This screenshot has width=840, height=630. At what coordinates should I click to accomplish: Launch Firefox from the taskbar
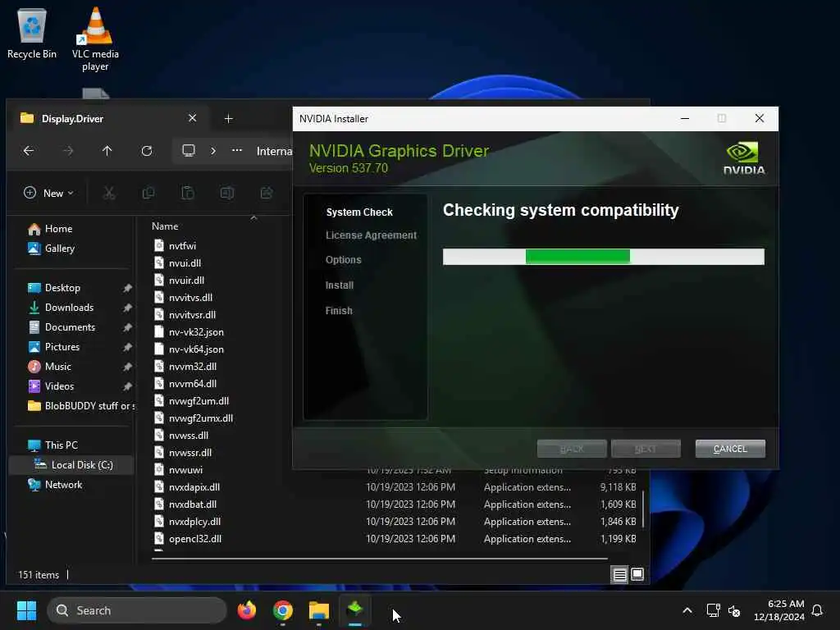[x=246, y=610]
